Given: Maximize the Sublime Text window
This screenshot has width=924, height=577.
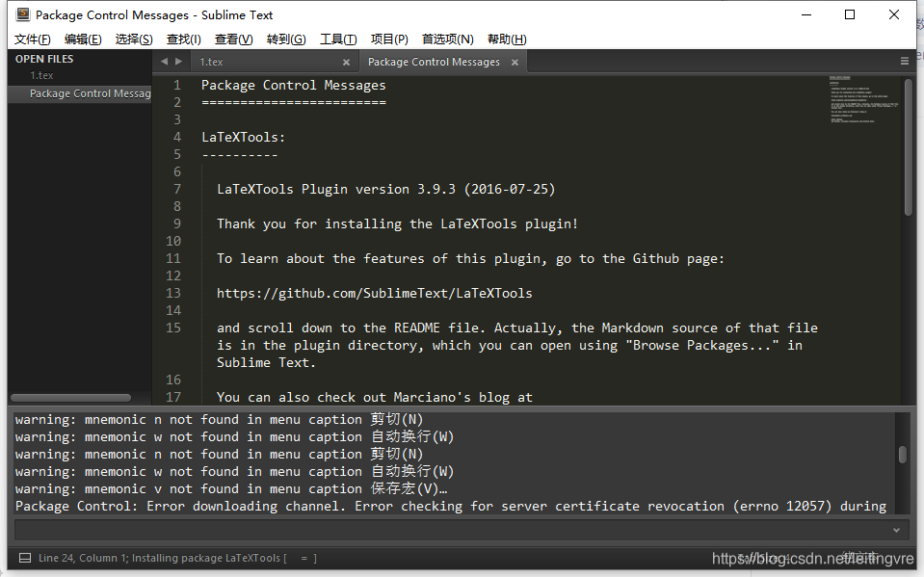Looking at the screenshot, I should pos(850,14).
